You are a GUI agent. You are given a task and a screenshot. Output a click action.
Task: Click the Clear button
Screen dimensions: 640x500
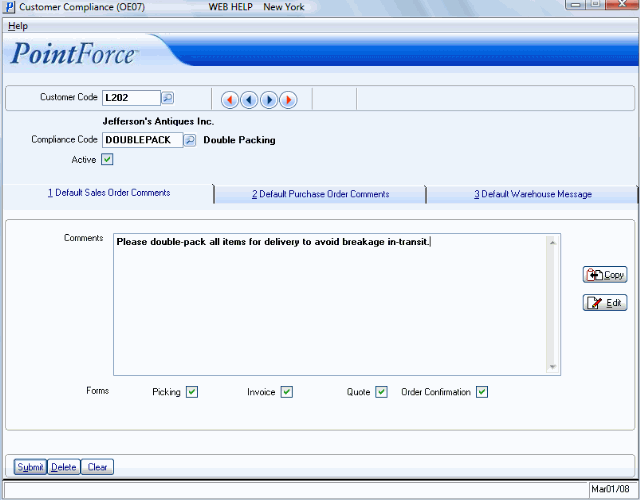pyautogui.click(x=97, y=467)
